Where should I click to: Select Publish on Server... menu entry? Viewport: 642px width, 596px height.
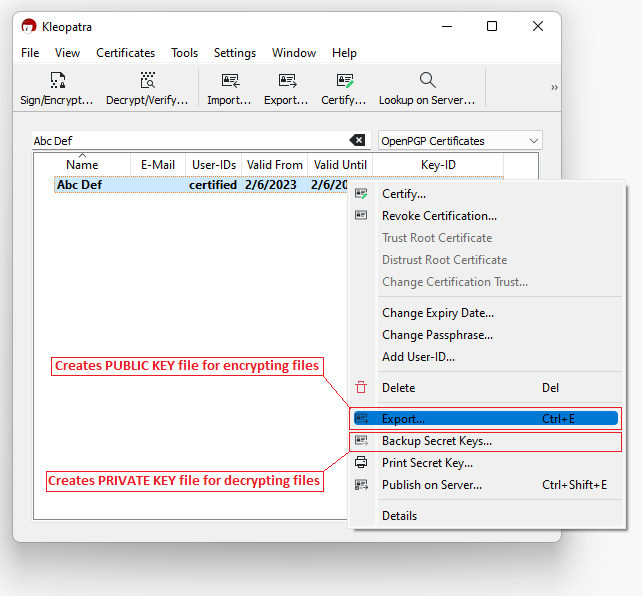(x=486, y=485)
